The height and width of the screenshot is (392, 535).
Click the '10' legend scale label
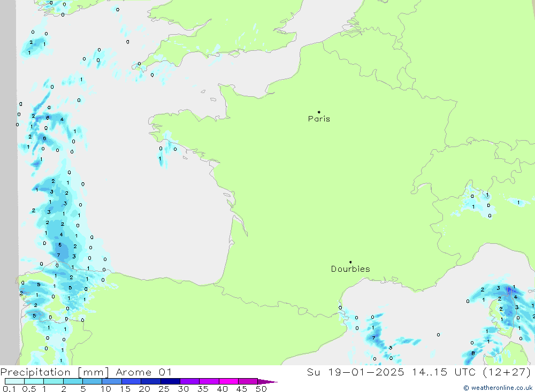(106, 389)
